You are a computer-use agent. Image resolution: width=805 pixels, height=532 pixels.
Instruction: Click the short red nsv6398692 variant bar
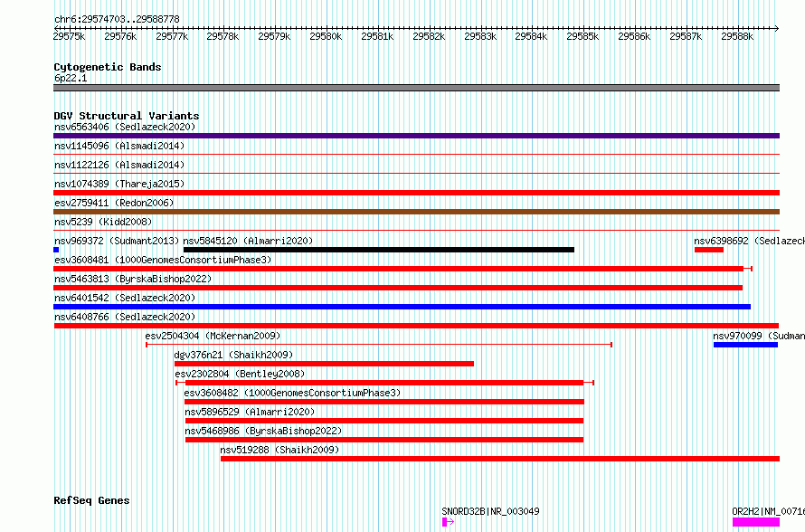[709, 250]
